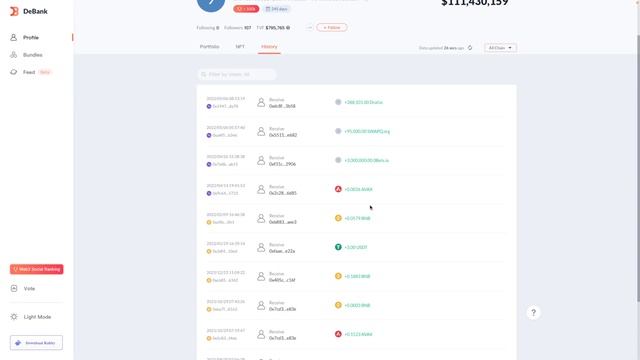The image size is (640, 360).
Task: Click the Light Mode sun icon
Action: pos(14,317)
